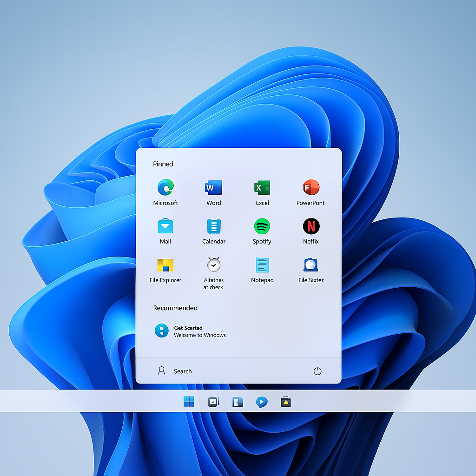The height and width of the screenshot is (476, 476).
Task: Open the calculator-like taskbar icon
Action: [238, 402]
